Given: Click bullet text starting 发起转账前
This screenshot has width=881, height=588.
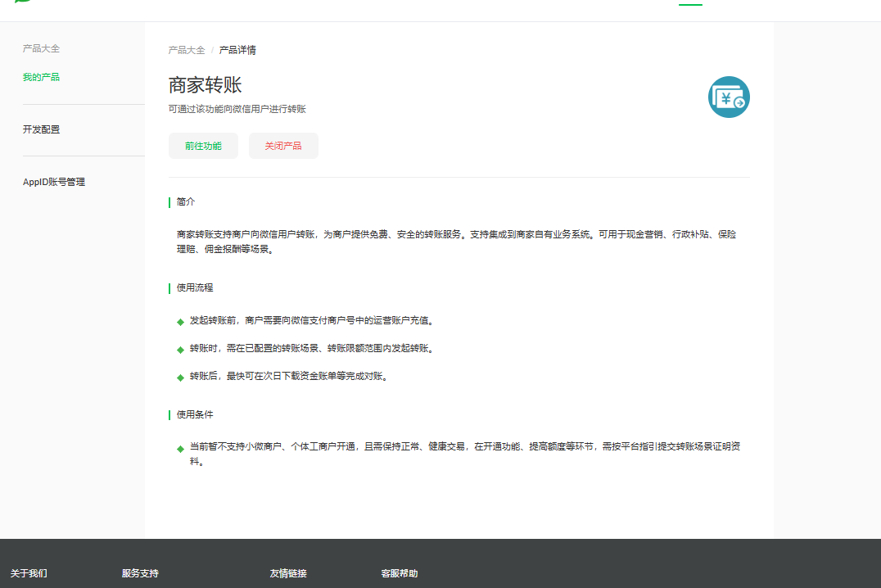Looking at the screenshot, I should click(x=312, y=320).
